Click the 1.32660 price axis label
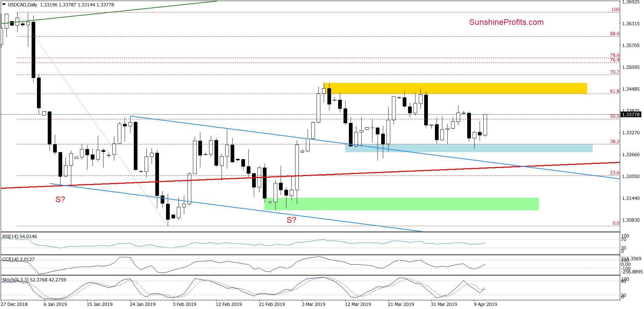644x309 pixels. pos(631,154)
